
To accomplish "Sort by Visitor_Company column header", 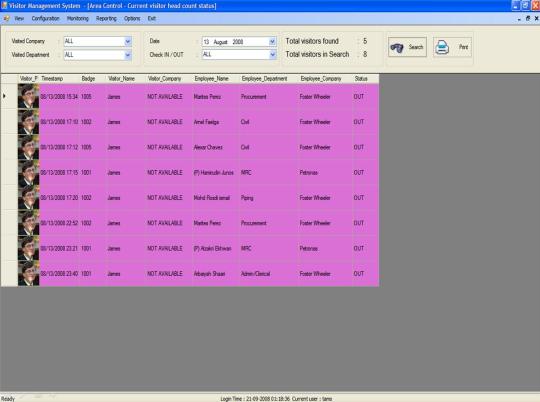I will (169, 79).
